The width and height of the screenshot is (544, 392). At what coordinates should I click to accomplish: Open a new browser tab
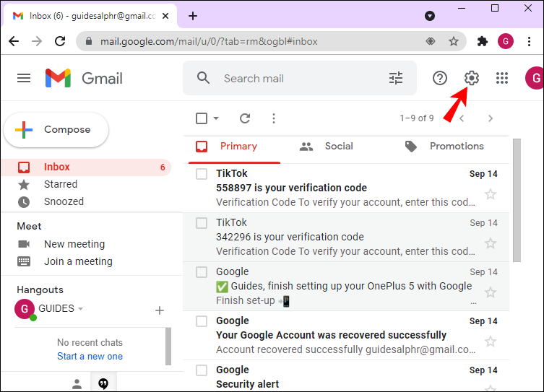193,16
